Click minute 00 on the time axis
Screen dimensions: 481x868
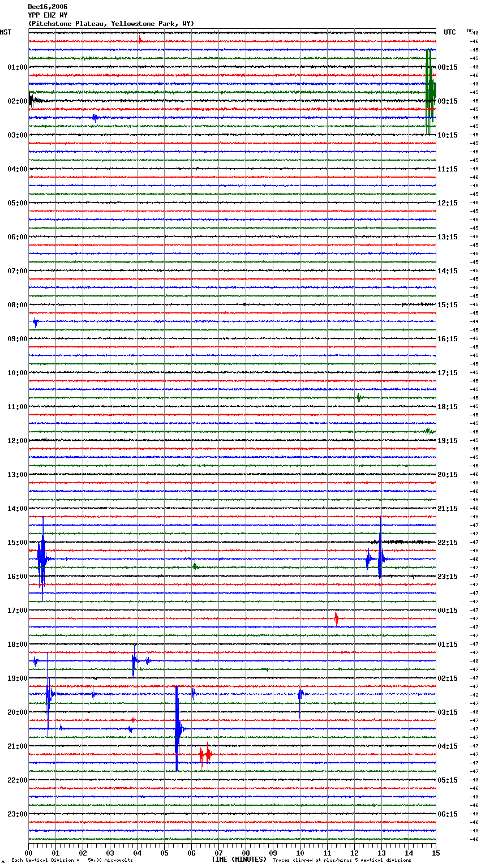29,853
